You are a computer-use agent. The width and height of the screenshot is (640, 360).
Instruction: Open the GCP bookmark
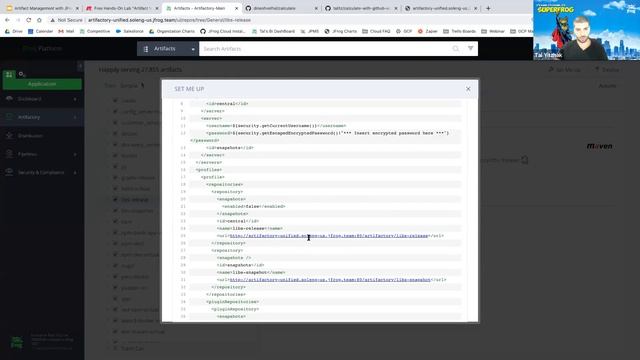(404, 31)
